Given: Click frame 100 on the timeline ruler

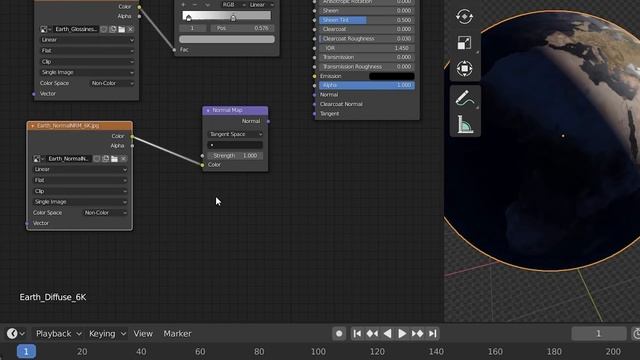Looking at the screenshot, I should (x=318, y=351).
